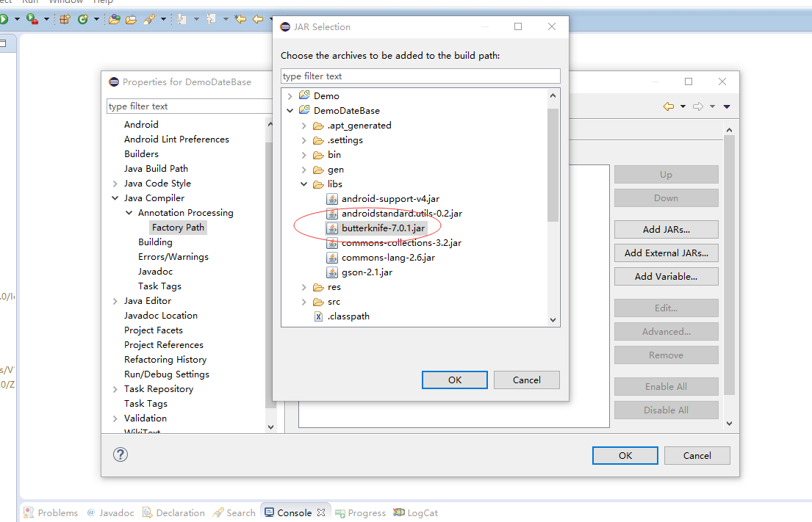812x522 pixels.
Task: Open the Search toolbar dropdown arrow
Action: 163,19
